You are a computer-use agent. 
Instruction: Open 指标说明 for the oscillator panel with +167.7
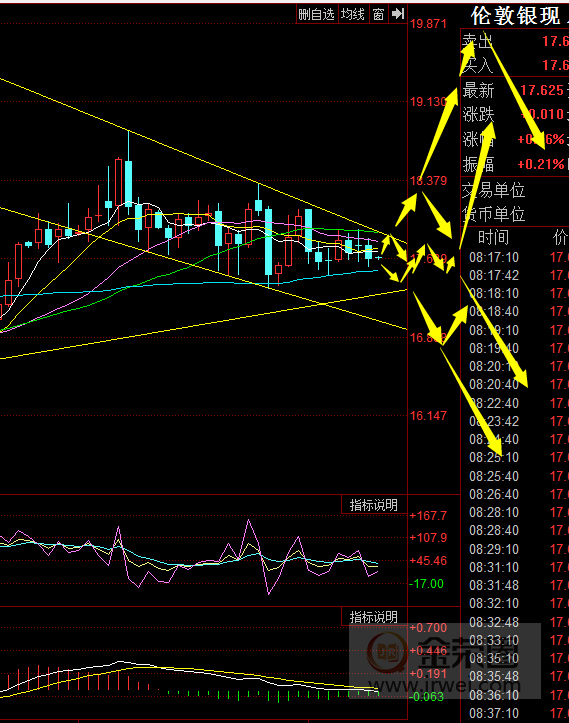pos(374,505)
